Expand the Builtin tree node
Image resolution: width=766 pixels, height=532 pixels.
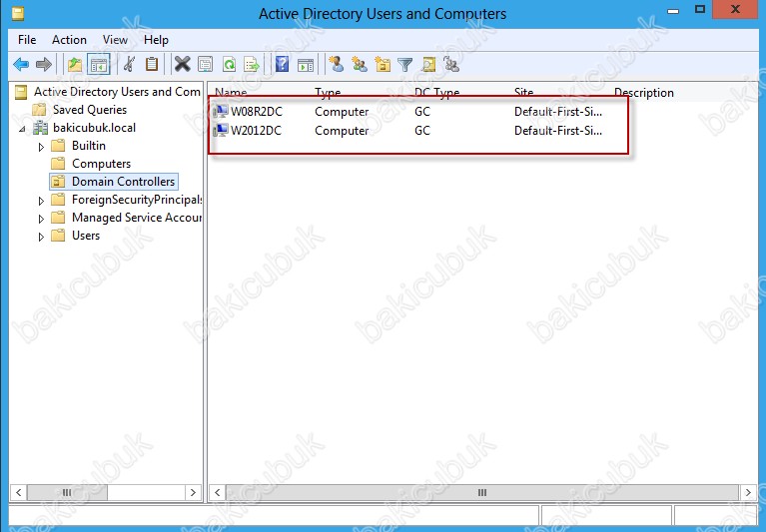(42, 147)
